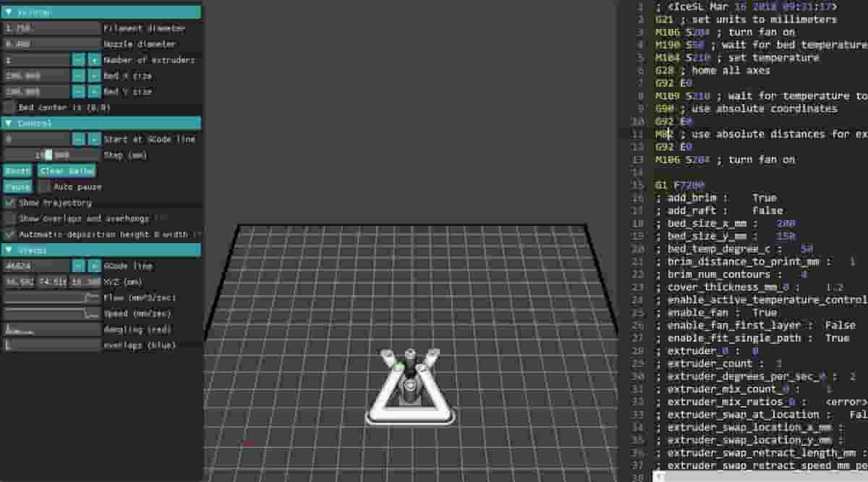Enable Show overlaps and overhangs

pos(9,219)
